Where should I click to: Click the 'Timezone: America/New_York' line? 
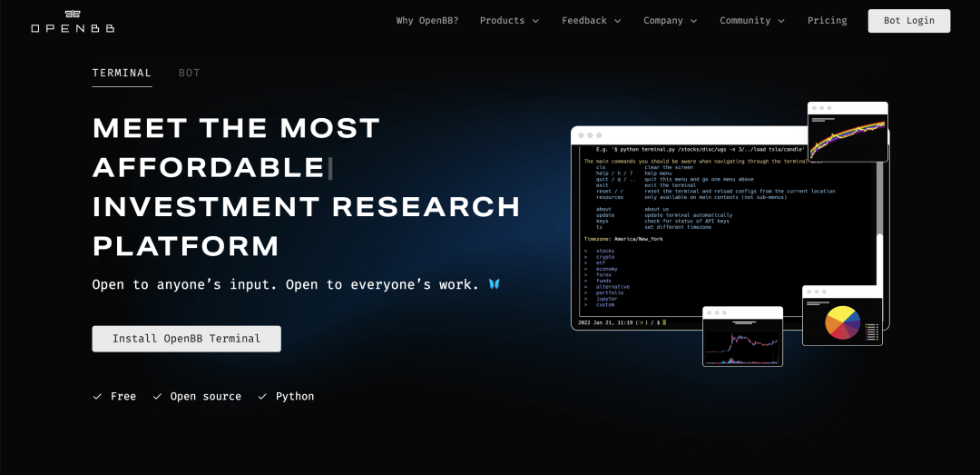point(623,239)
